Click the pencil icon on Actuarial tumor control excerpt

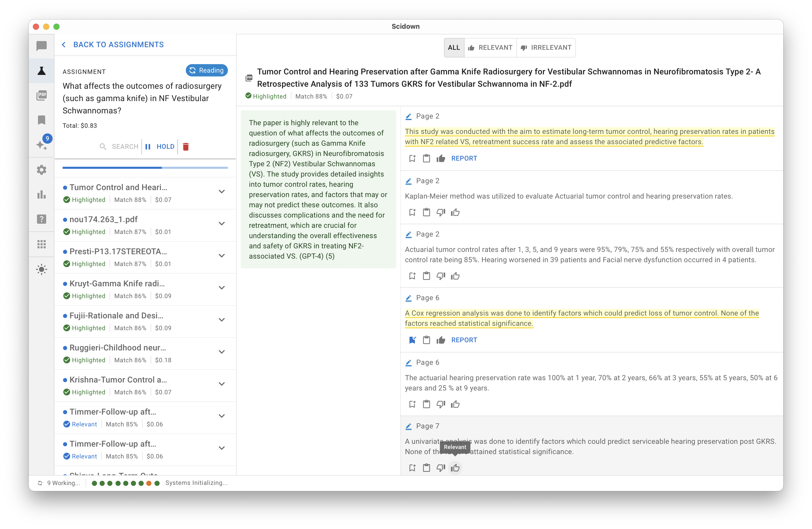tap(408, 234)
